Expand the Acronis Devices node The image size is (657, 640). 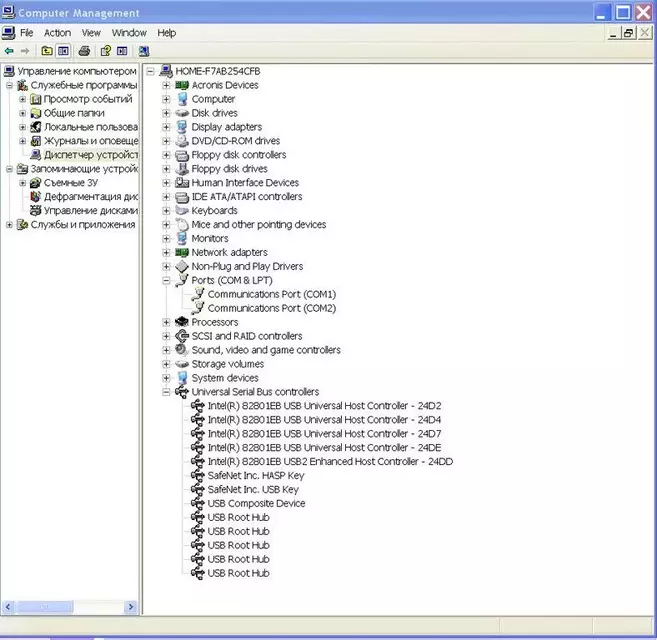click(166, 85)
